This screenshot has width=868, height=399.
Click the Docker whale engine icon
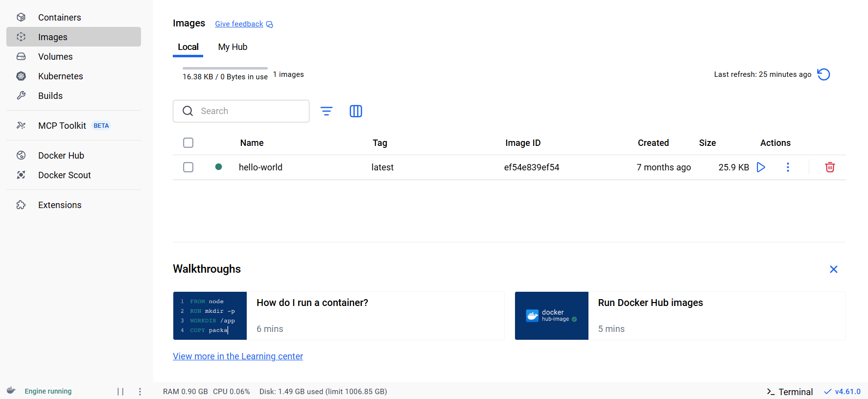11,391
